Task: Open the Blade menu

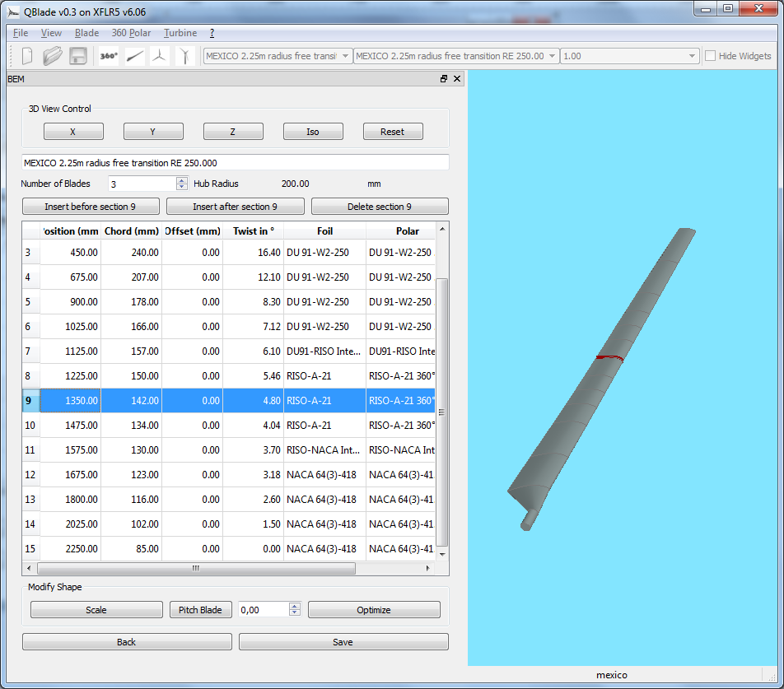Action: point(86,33)
